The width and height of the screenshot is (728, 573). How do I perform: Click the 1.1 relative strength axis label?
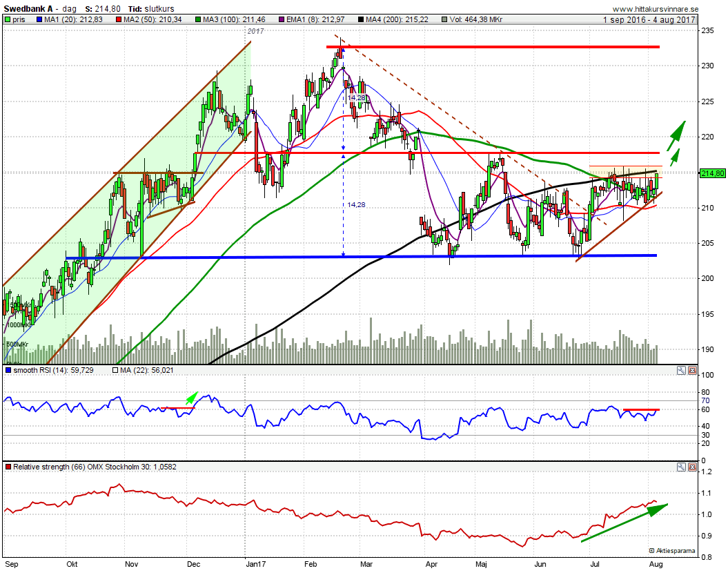(x=707, y=493)
